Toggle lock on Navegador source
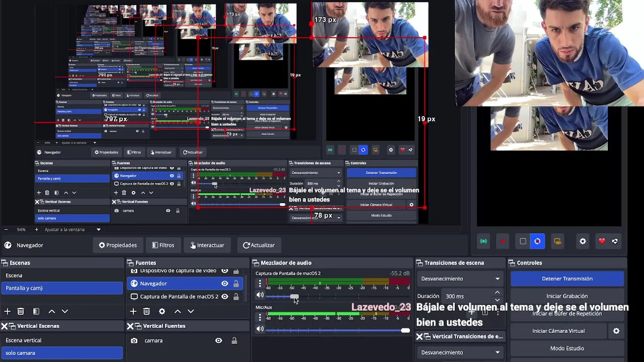 235,284
